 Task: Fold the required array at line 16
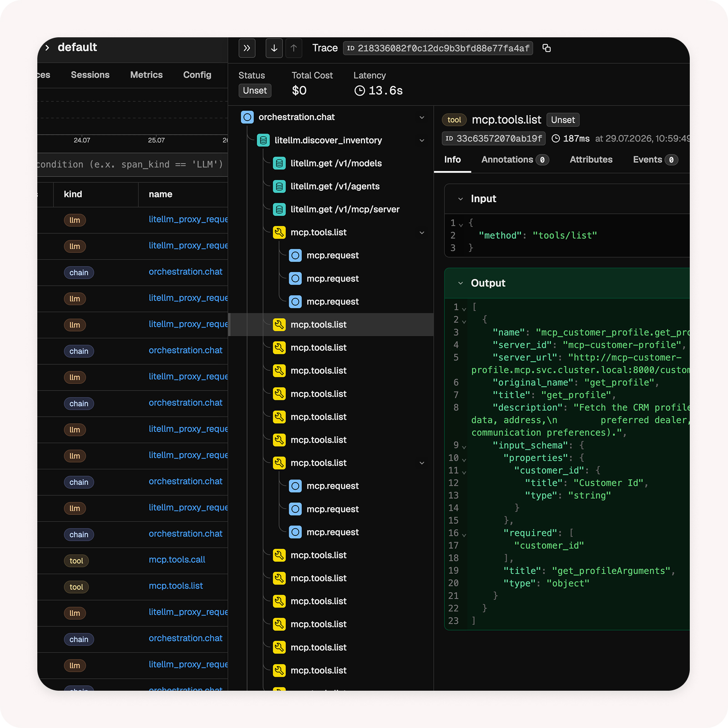(464, 535)
